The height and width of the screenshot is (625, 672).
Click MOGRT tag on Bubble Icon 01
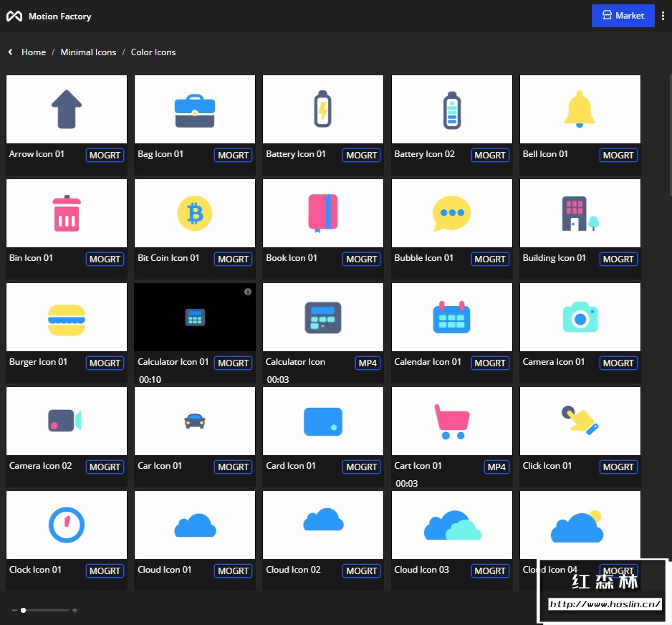coord(490,259)
